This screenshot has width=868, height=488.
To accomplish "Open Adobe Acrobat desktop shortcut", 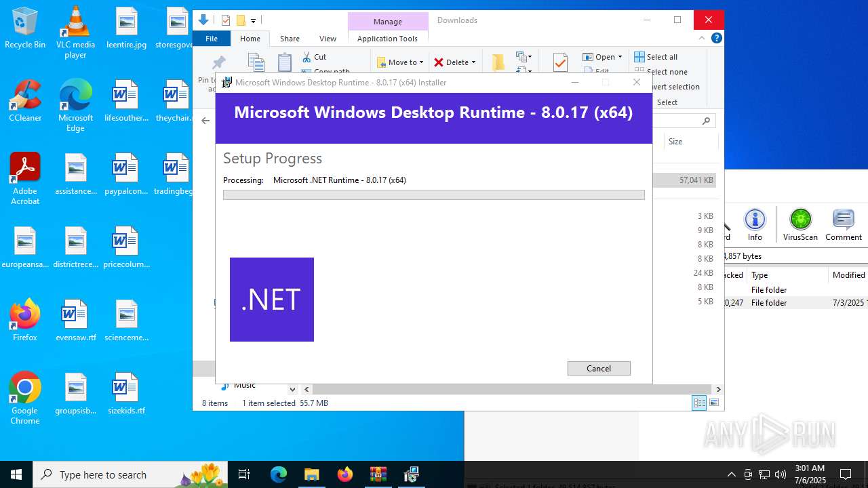I will (x=25, y=179).
